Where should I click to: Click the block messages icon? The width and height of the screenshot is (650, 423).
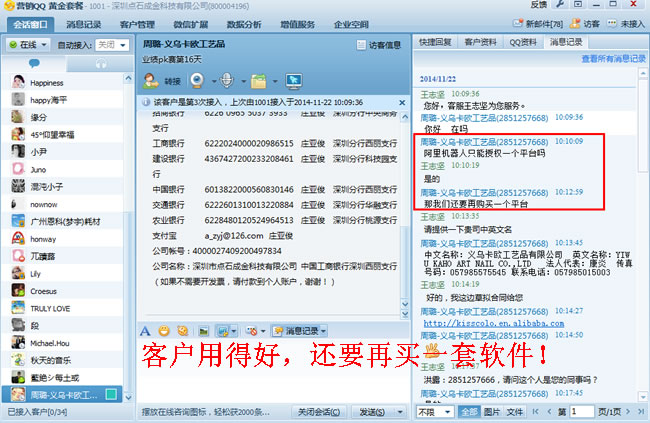[x=251, y=331]
